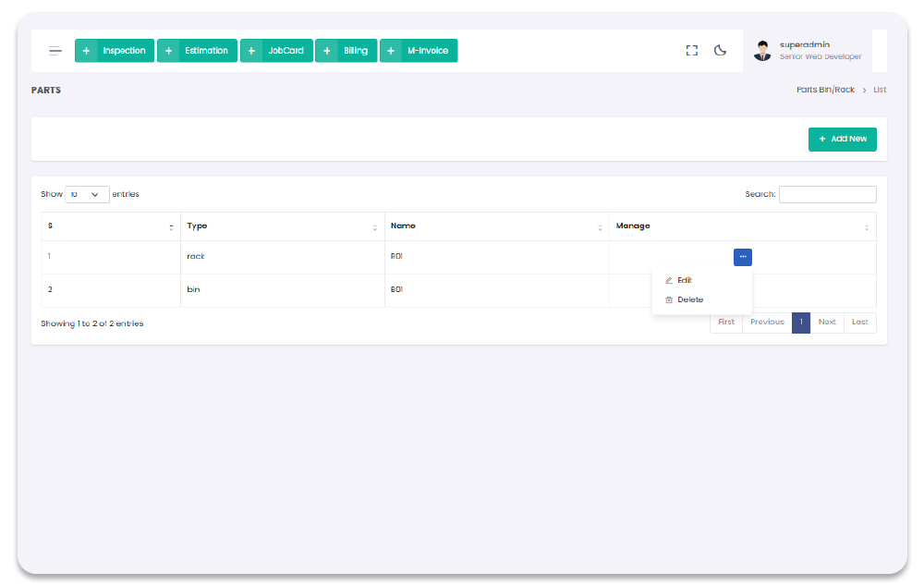Open the JobCard quick-create button
Viewport: 924px width, 585px height.
(x=276, y=51)
